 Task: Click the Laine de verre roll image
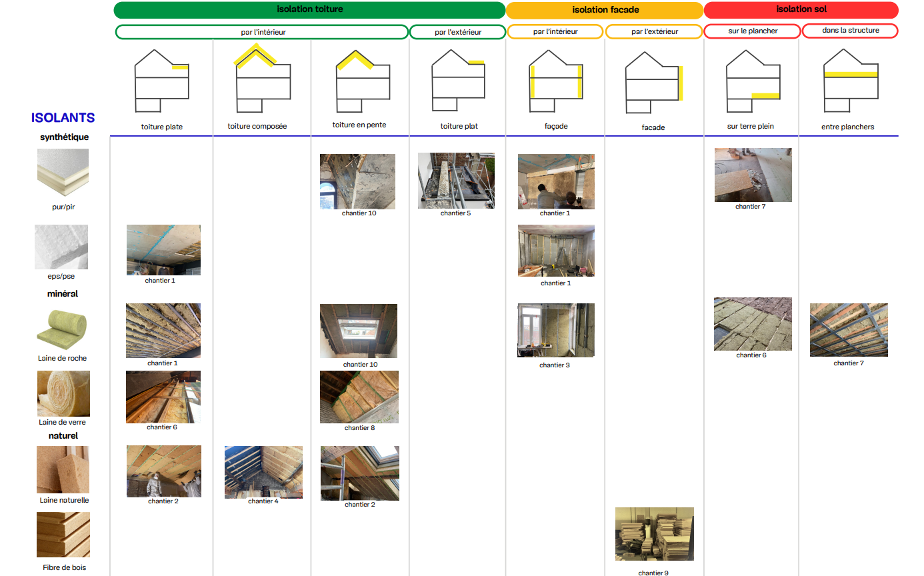tap(63, 394)
